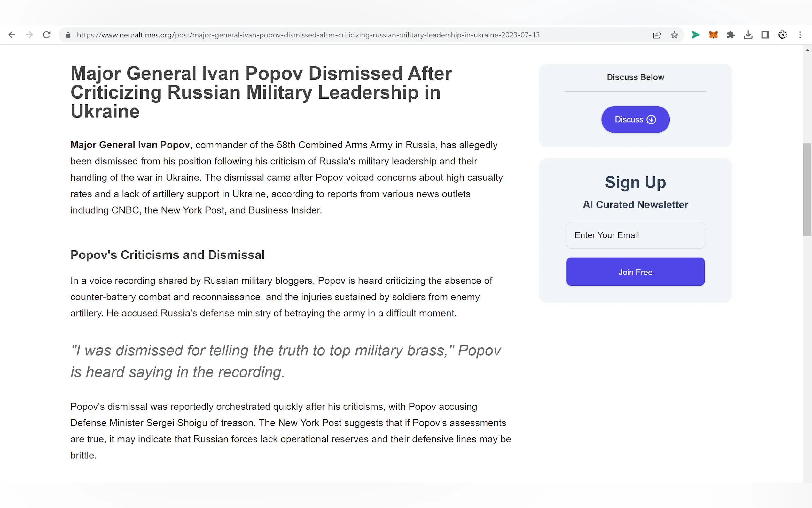Screen dimensions: 812x508
Task: Open the browser downloads tray
Action: pos(748,35)
